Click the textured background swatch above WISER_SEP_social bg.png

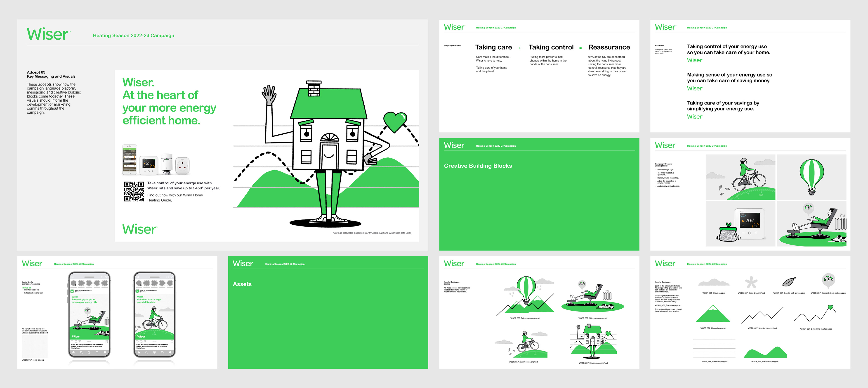pos(35,346)
